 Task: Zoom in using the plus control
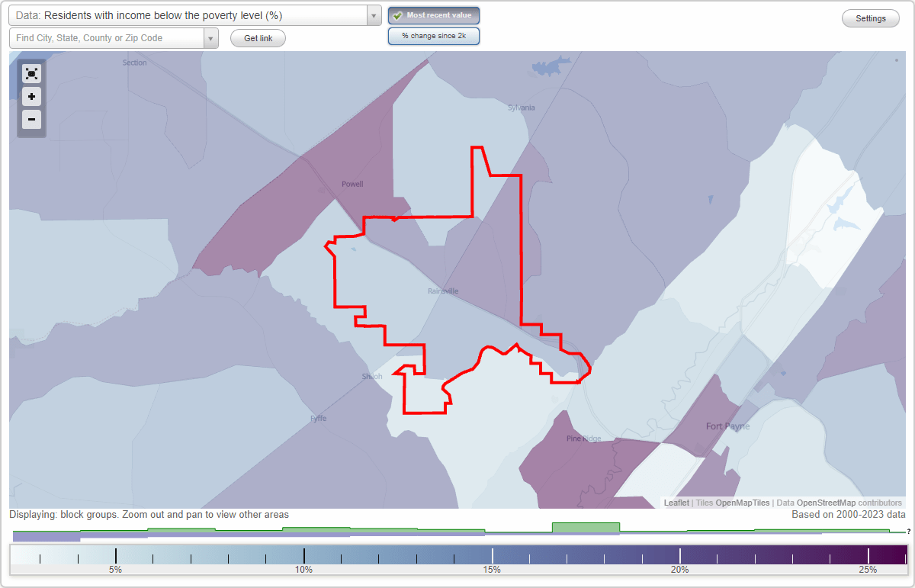click(31, 97)
